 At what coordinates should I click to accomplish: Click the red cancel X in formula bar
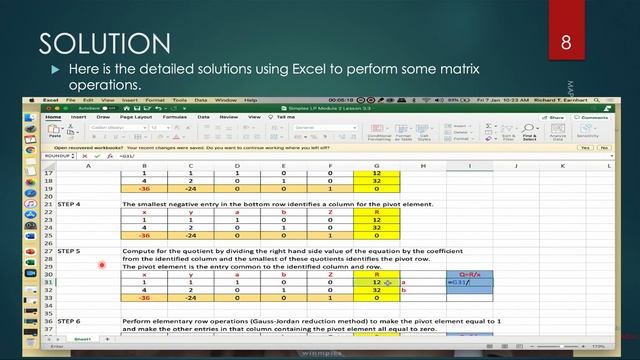coord(84,156)
